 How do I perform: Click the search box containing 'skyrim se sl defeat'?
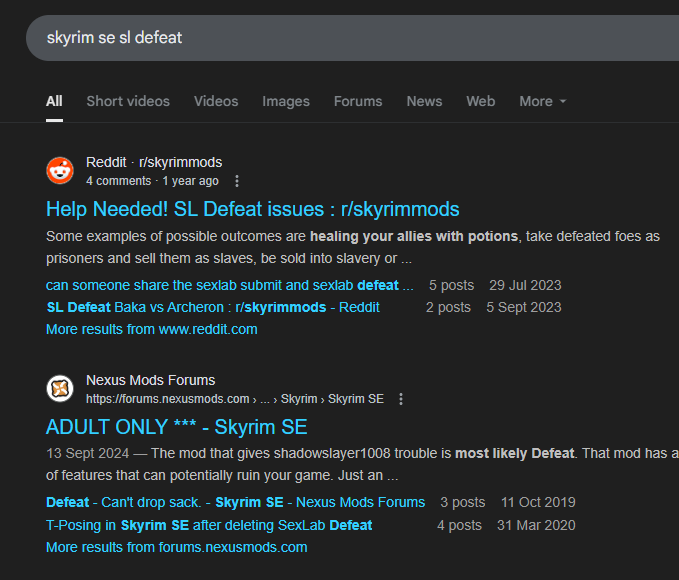coord(352,38)
